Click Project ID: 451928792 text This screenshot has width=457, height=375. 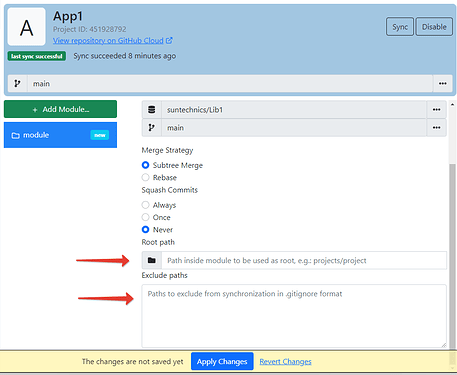click(x=90, y=29)
